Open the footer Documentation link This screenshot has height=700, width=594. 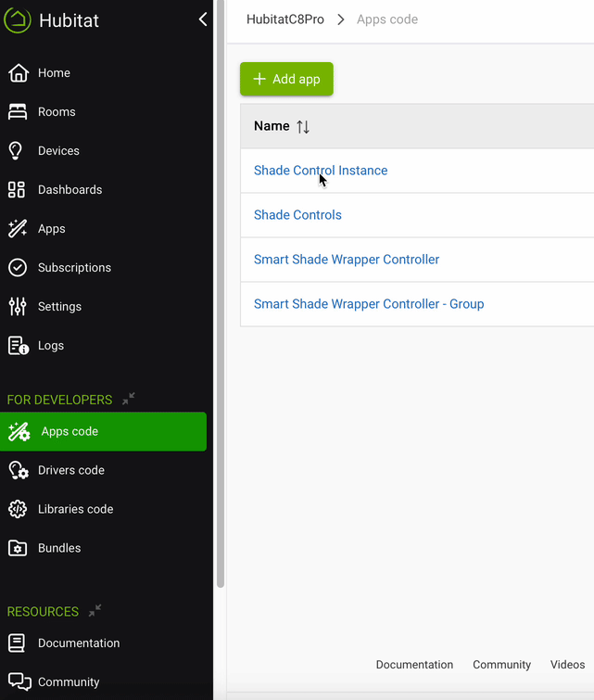(x=414, y=664)
